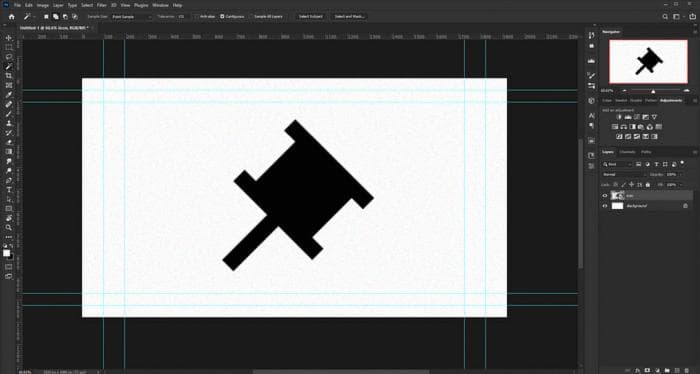Choose Intersect with Selection mode icon

pyautogui.click(x=75, y=17)
